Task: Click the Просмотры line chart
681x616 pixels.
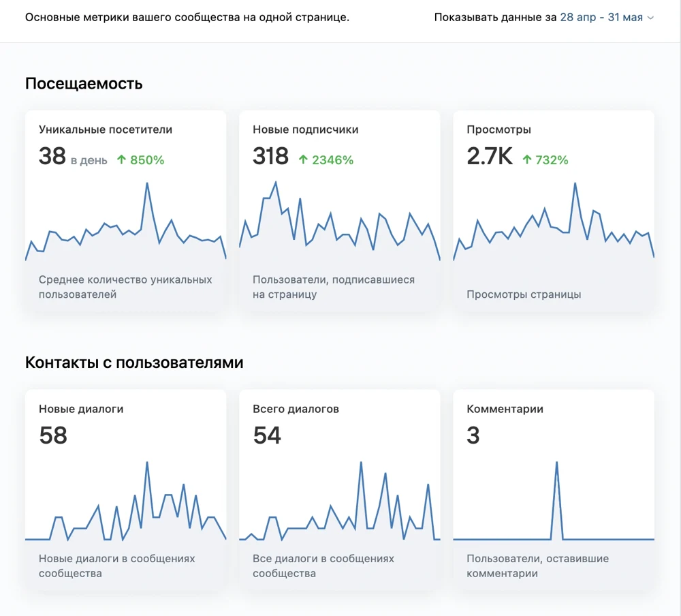Action: click(554, 221)
